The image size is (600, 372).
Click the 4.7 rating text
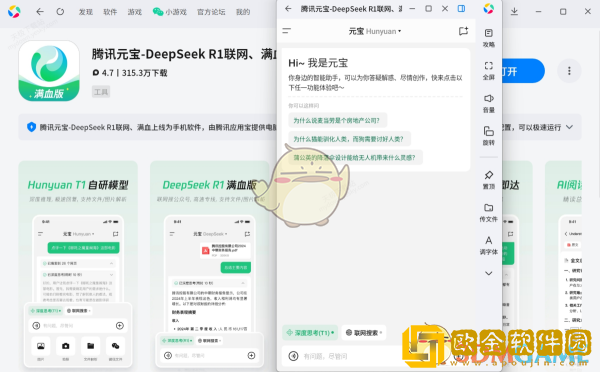(x=108, y=73)
